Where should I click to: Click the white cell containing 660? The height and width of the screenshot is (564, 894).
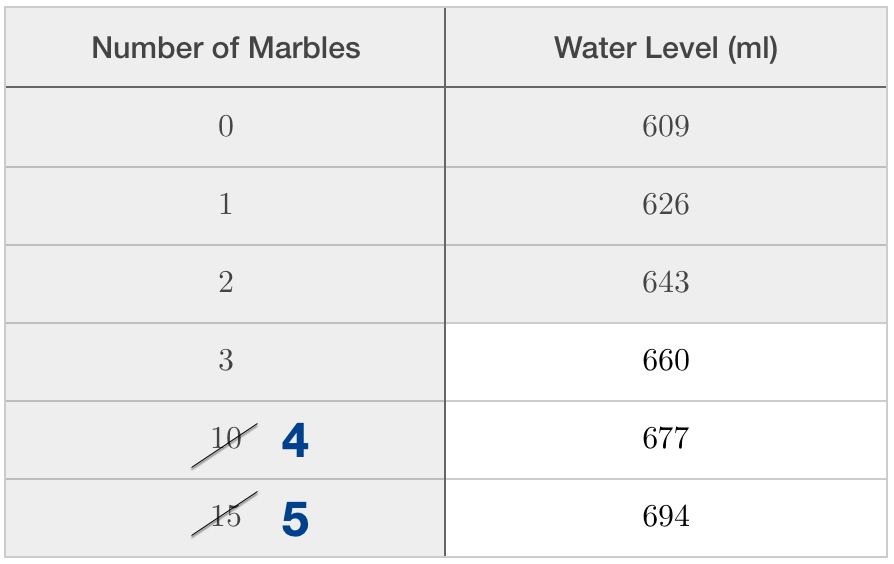[666, 360]
